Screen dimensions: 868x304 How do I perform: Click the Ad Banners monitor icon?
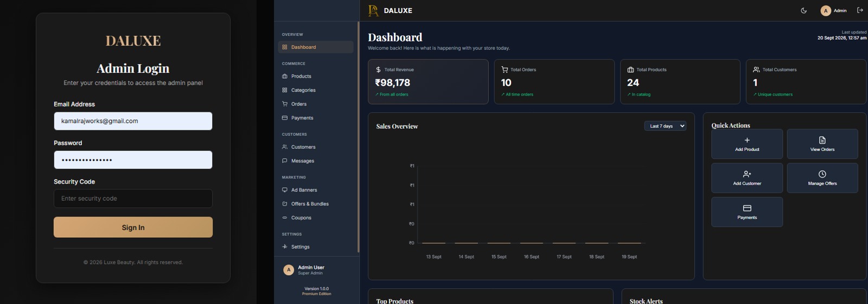(285, 190)
